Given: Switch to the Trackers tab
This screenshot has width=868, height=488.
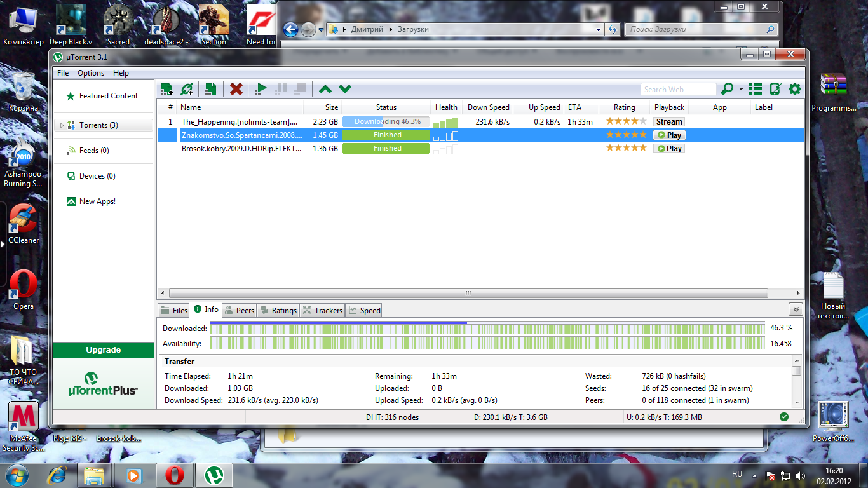Looking at the screenshot, I should click(322, 311).
